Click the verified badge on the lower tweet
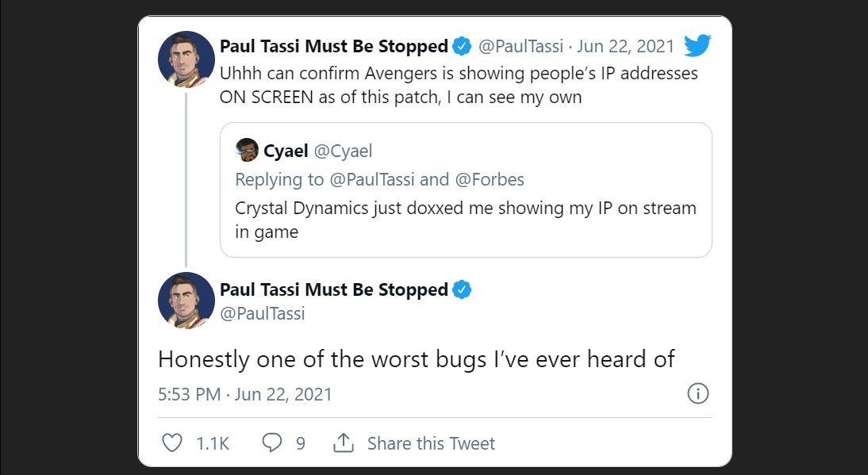Image resolution: width=868 pixels, height=475 pixels. 463,289
